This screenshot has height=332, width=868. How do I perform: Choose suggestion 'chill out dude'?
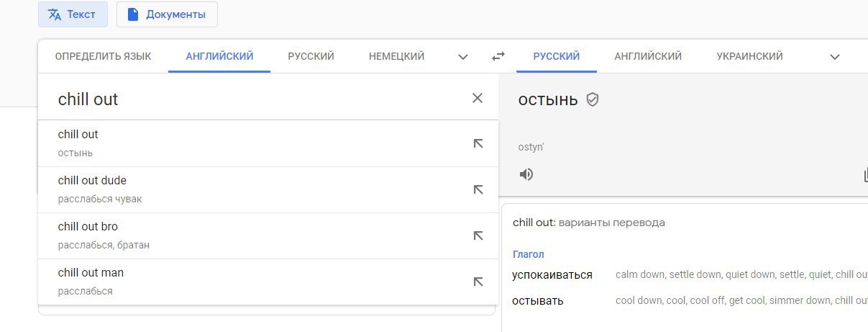tap(268, 189)
